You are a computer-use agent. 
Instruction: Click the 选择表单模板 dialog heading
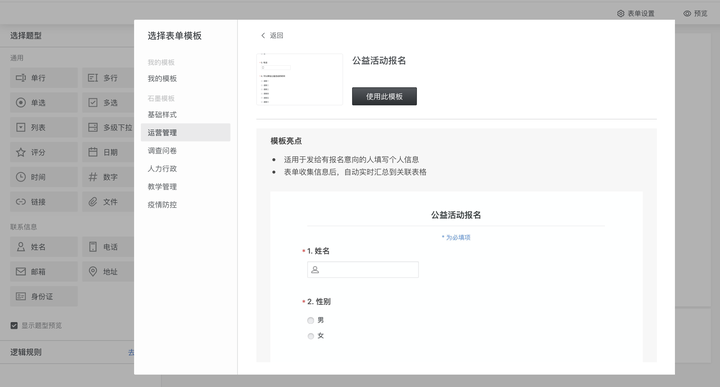[174, 36]
